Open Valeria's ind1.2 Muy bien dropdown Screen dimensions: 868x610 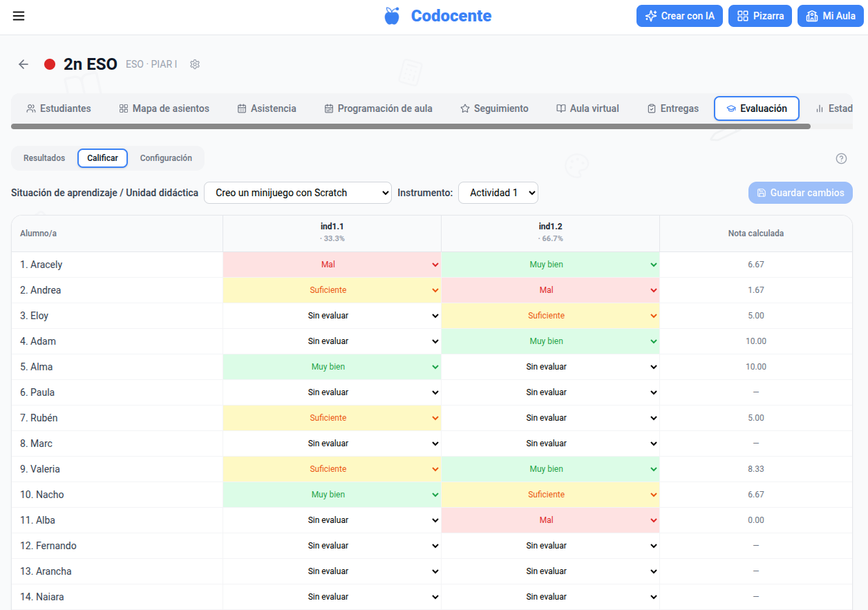click(x=550, y=469)
